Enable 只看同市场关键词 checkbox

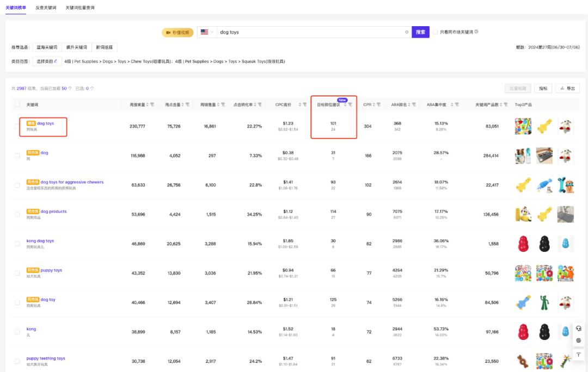click(436, 32)
